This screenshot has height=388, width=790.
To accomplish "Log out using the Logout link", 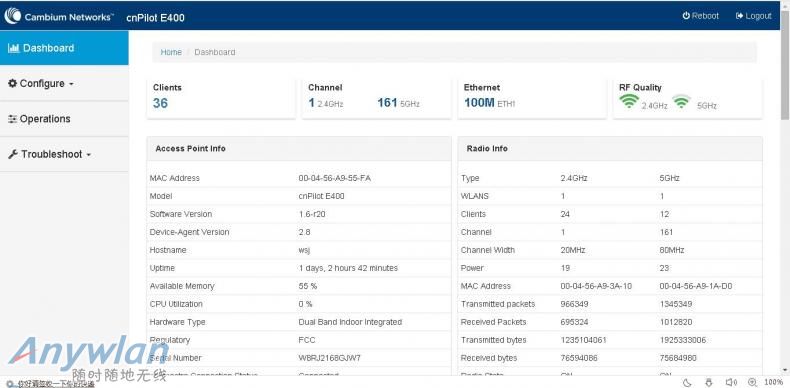I will pyautogui.click(x=753, y=16).
